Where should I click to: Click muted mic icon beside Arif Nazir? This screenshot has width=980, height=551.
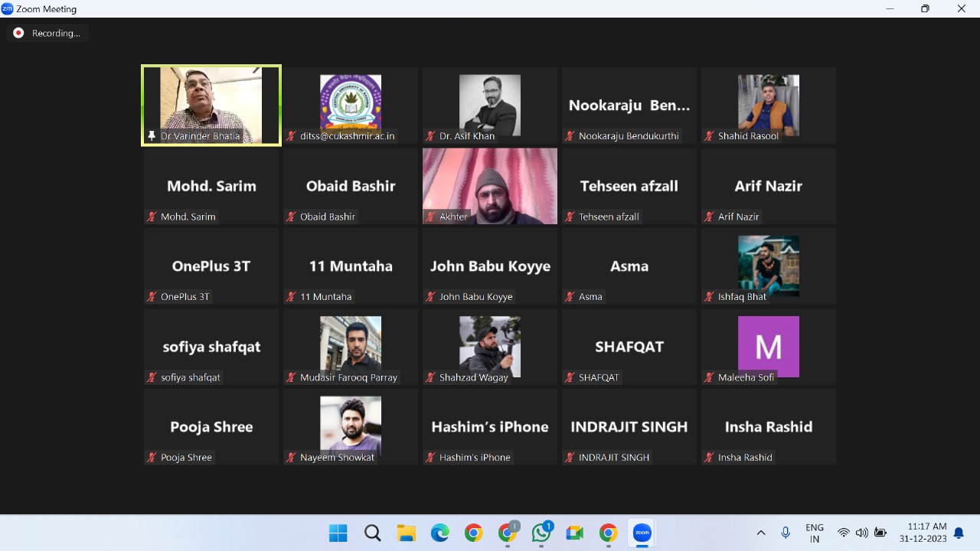tap(709, 217)
